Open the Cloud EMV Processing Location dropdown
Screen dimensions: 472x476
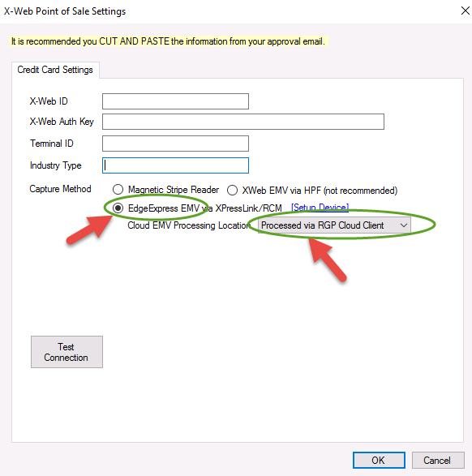[334, 225]
